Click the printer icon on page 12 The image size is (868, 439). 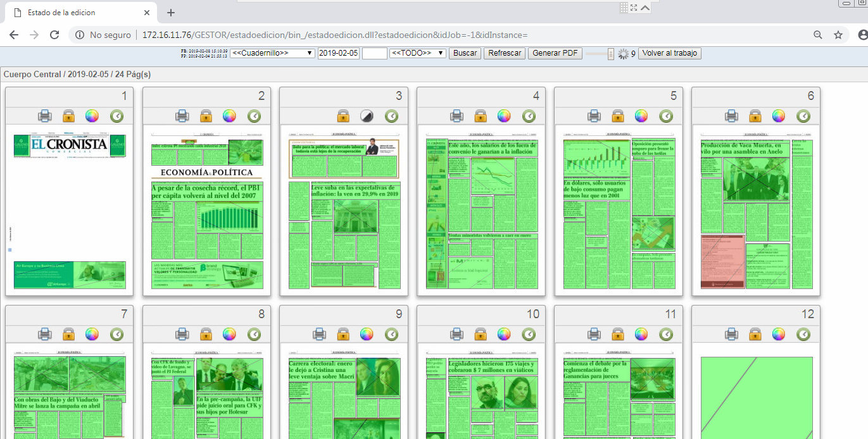tap(731, 334)
